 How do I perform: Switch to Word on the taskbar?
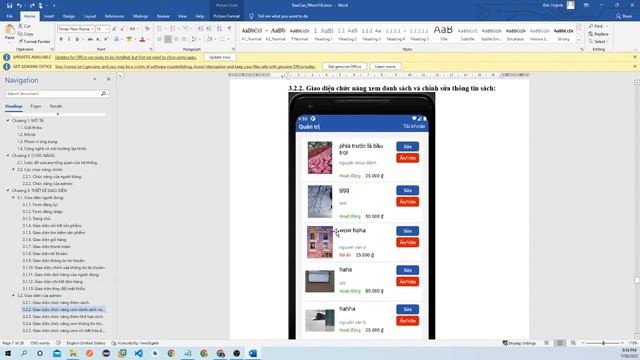click(253, 353)
